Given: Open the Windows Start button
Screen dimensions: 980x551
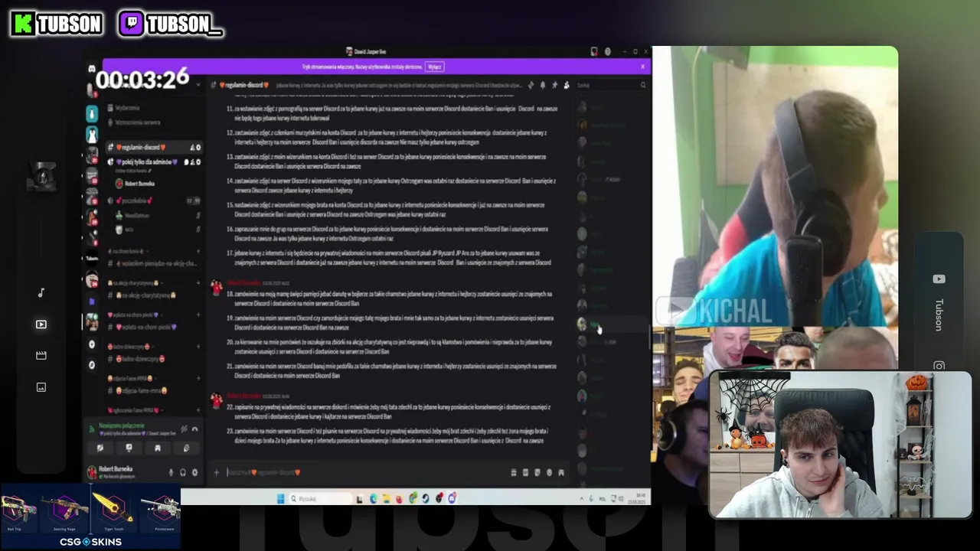Looking at the screenshot, I should click(281, 498).
